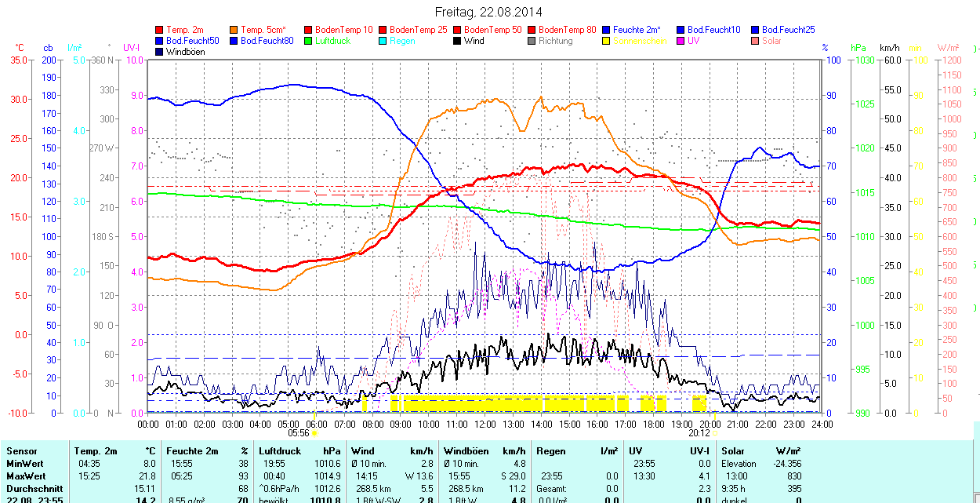
Task: Click the max pressure value 1014.9
Action: [327, 476]
